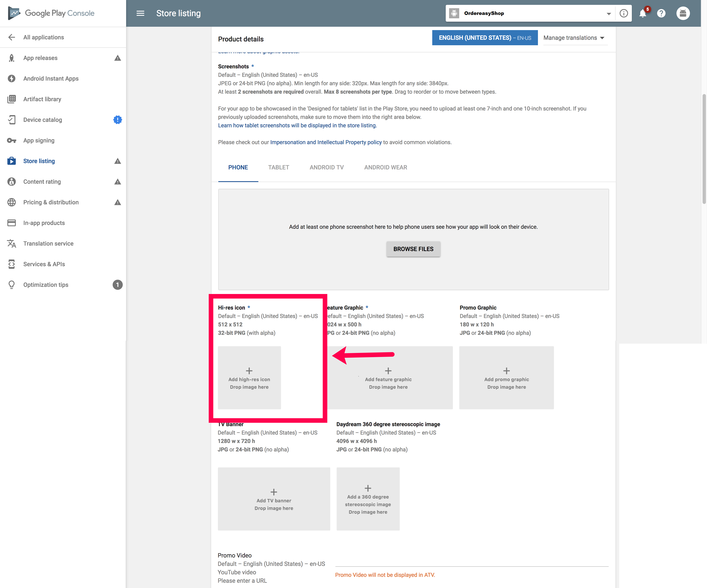Open the hamburger menu icon
The width and height of the screenshot is (707, 588).
(140, 13)
